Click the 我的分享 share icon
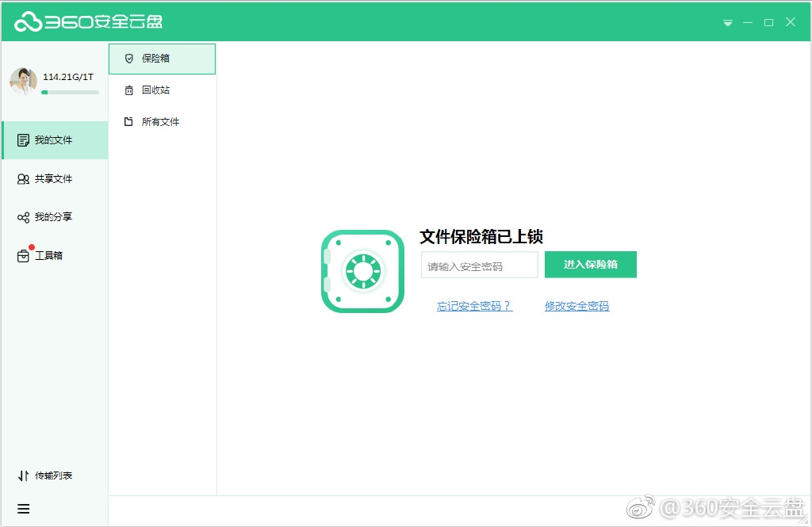812x527 pixels. pyautogui.click(x=23, y=217)
